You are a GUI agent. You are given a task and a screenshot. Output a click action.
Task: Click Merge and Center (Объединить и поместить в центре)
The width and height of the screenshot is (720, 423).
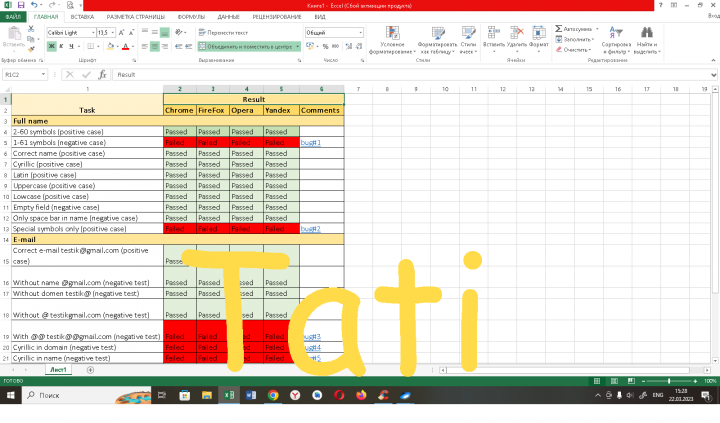tap(246, 46)
